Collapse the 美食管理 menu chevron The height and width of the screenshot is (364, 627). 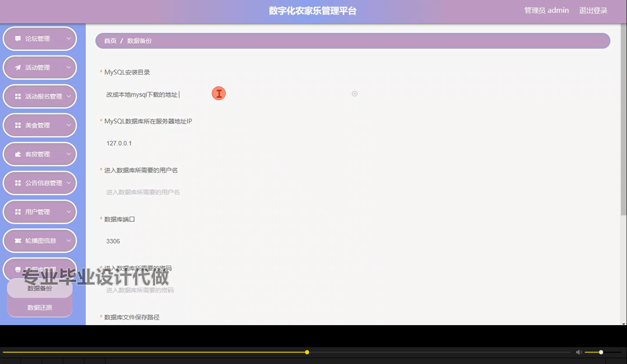(68, 125)
